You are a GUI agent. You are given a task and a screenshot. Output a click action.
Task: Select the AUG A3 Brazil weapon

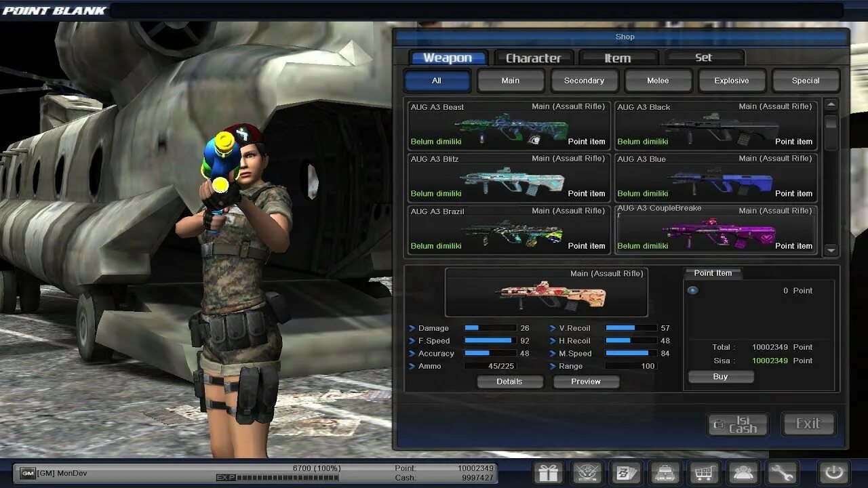tap(509, 229)
